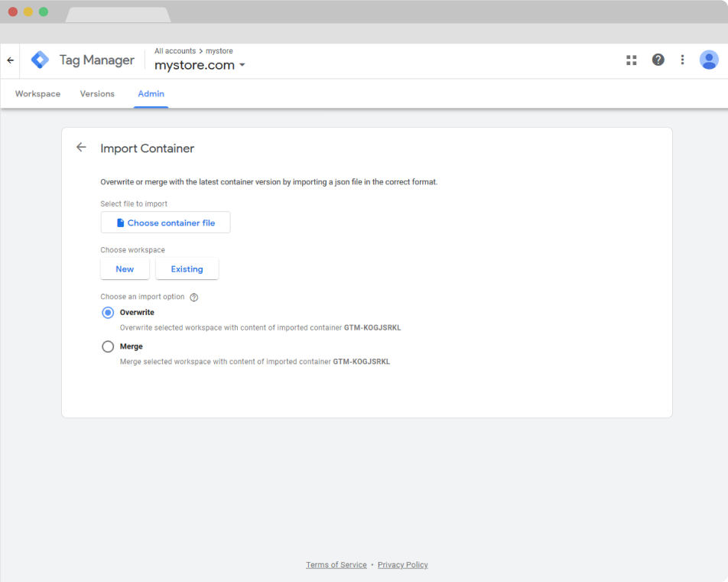Open the Help question mark icon
Image resolution: width=728 pixels, height=582 pixels.
click(x=658, y=60)
